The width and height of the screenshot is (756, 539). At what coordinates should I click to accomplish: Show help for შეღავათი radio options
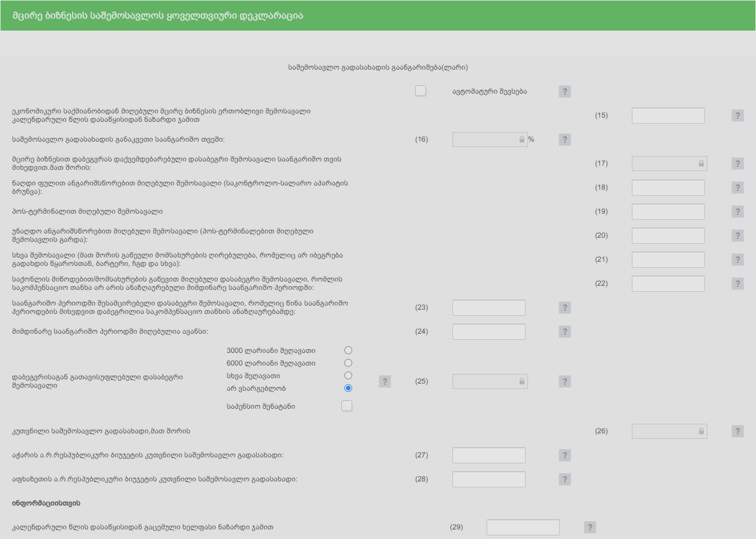385,381
